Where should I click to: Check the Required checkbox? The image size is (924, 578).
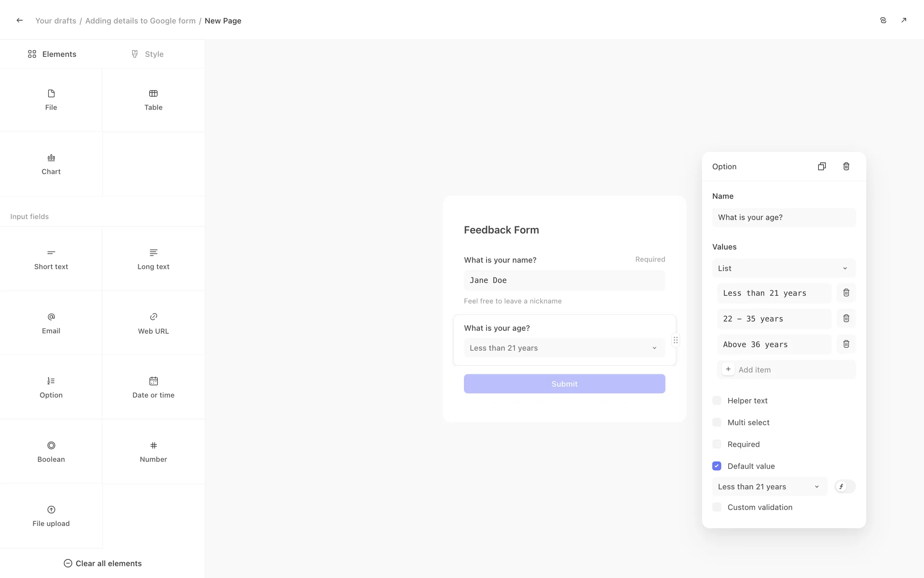717,444
